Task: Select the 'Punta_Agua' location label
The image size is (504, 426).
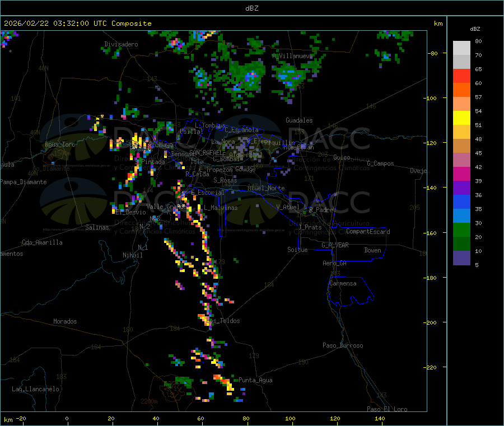Action: [255, 380]
